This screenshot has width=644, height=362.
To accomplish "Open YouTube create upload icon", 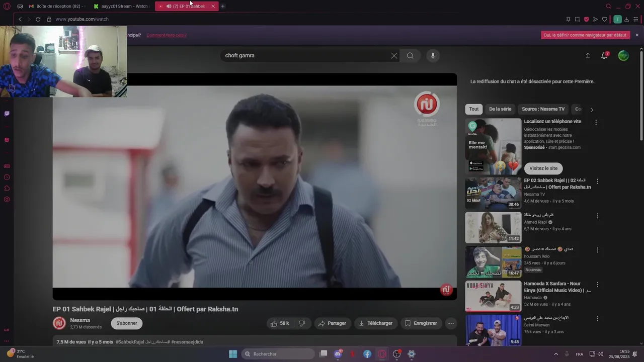I will (588, 56).
